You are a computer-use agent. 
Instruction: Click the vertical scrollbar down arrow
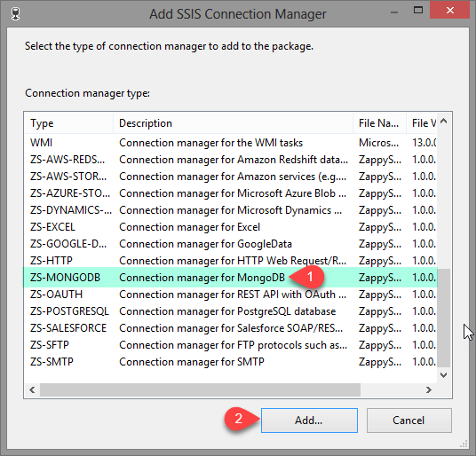pos(443,375)
